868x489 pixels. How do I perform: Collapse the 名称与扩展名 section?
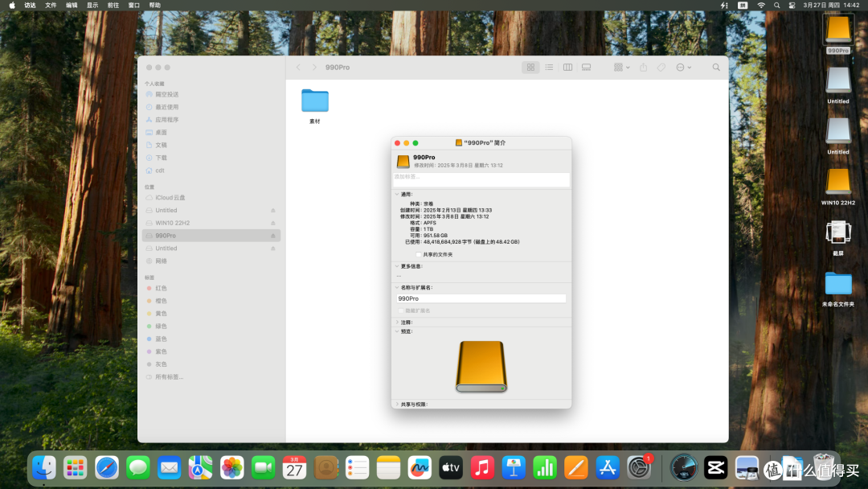click(x=397, y=287)
